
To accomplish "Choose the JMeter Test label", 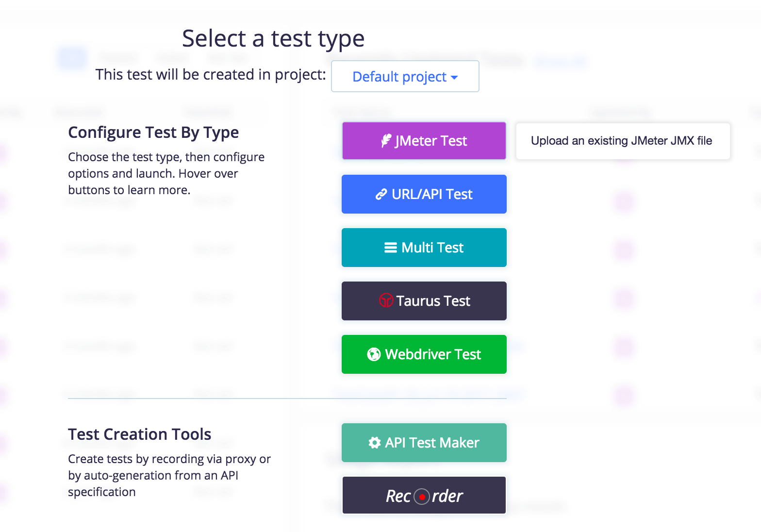I will [431, 141].
